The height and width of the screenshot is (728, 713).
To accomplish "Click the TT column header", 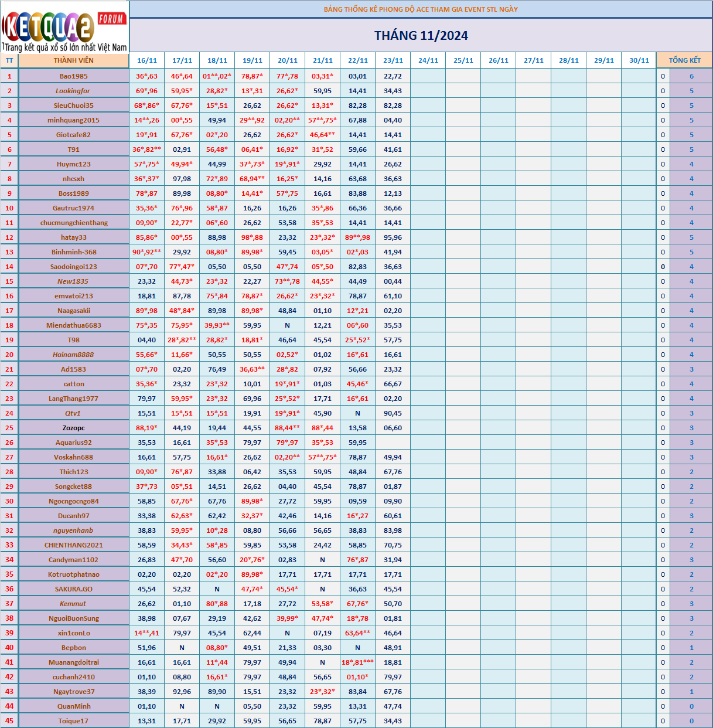I will [9, 60].
